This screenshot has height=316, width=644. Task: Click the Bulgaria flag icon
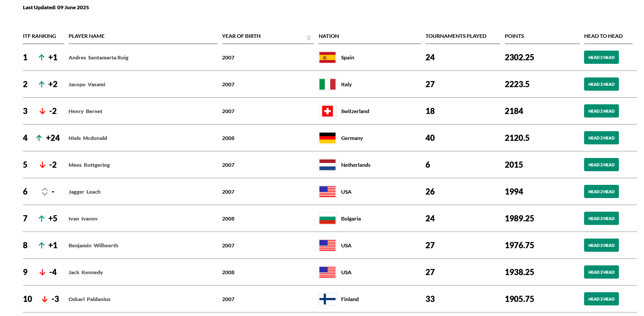(327, 219)
